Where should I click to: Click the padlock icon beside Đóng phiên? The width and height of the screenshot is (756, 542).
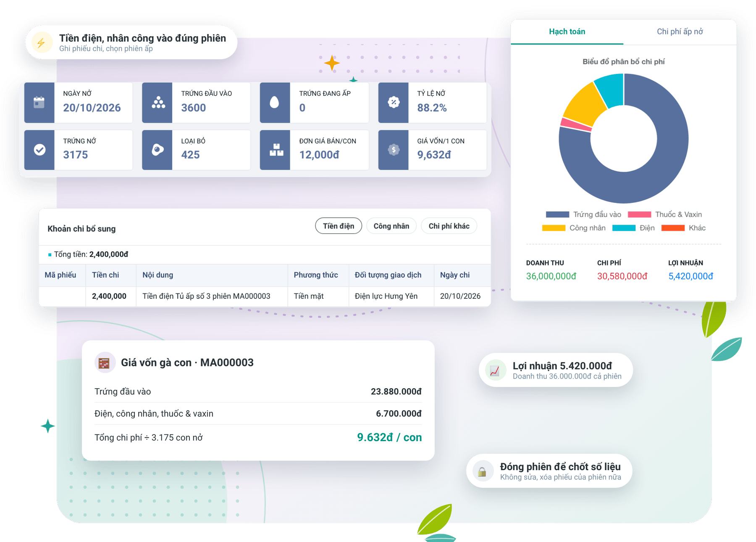coord(482,471)
